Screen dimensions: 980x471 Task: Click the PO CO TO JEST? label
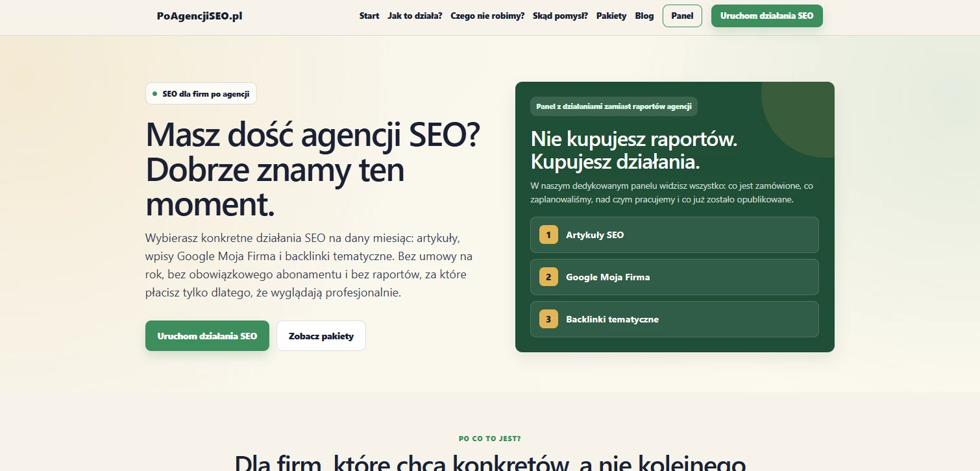click(490, 439)
